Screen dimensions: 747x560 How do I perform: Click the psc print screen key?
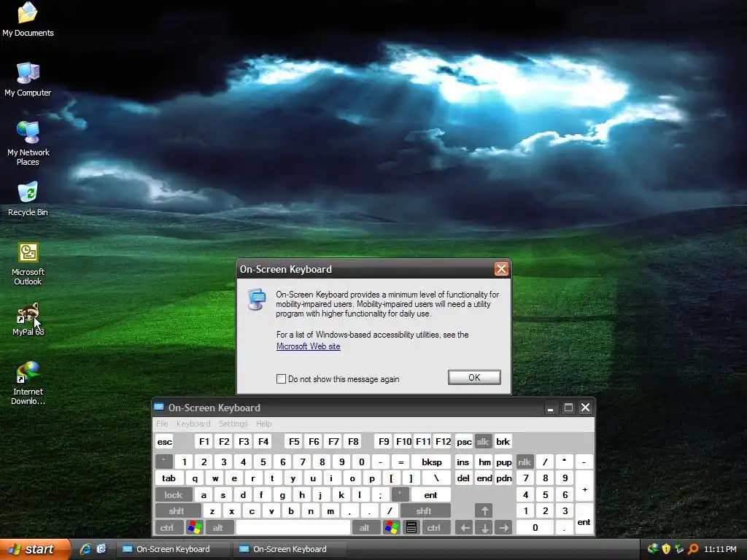[x=464, y=441]
